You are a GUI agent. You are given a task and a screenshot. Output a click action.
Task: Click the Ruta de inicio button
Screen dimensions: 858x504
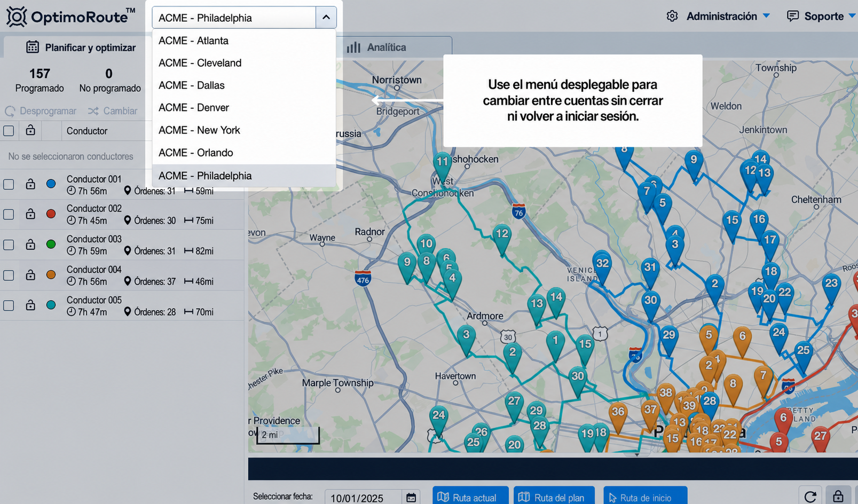click(645, 497)
